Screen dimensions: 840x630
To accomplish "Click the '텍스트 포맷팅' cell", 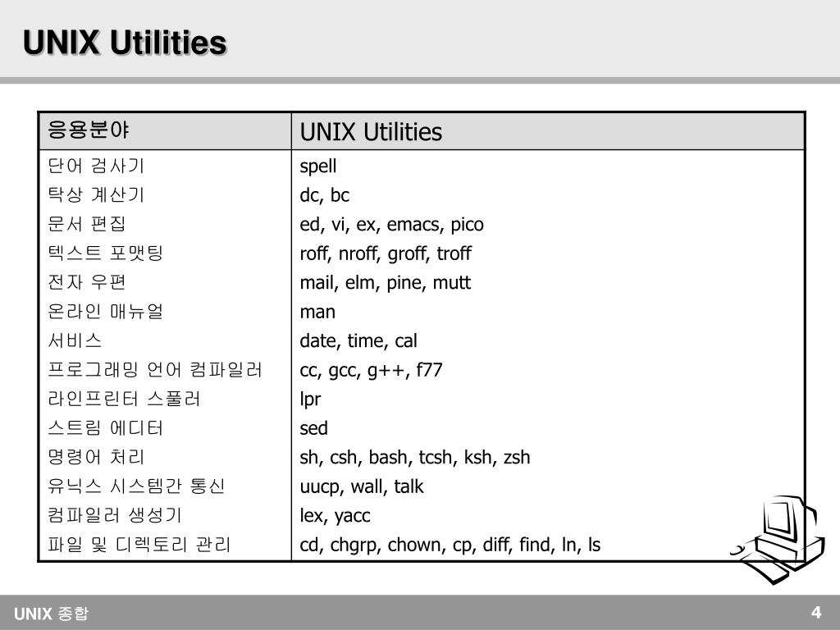I will click(106, 253).
